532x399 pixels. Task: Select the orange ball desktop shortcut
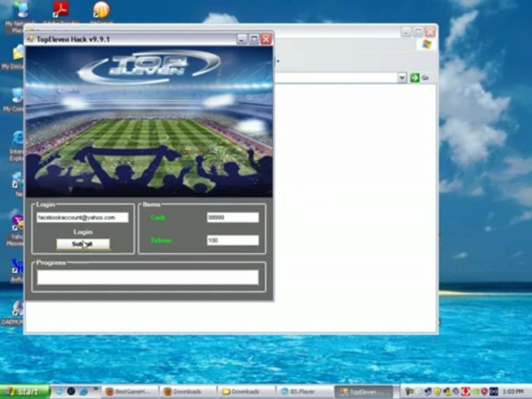(101, 9)
